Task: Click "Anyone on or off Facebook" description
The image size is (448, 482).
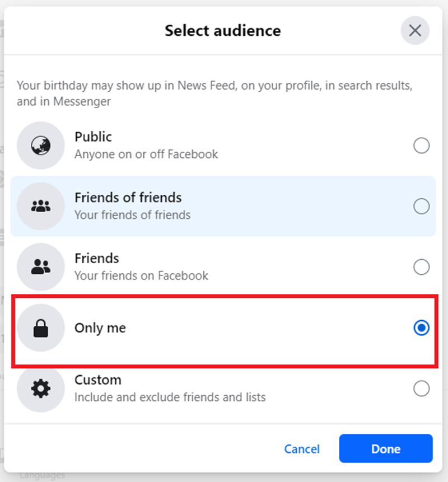Action: click(x=146, y=154)
